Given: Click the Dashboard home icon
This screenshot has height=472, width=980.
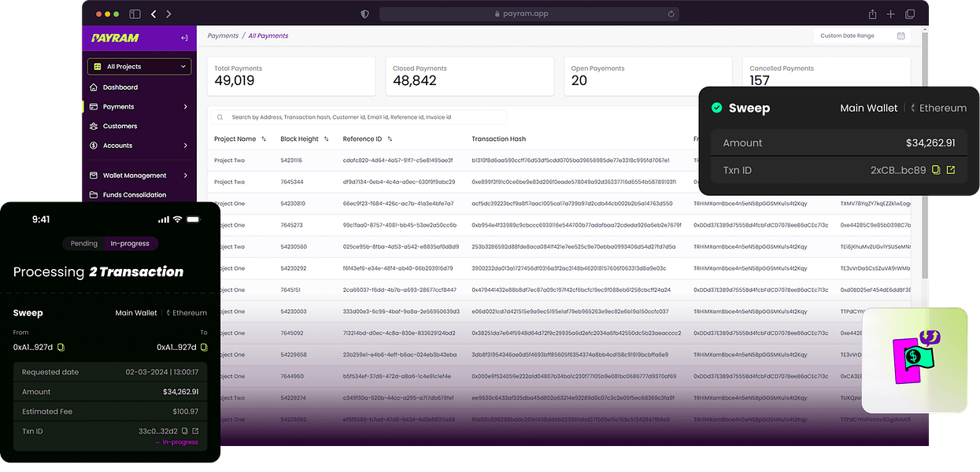Looking at the screenshot, I should click(x=94, y=87).
